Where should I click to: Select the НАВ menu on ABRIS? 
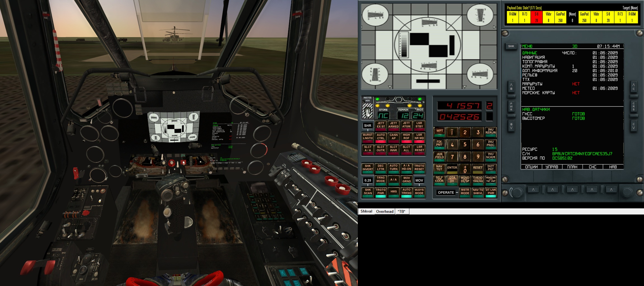coord(613,167)
